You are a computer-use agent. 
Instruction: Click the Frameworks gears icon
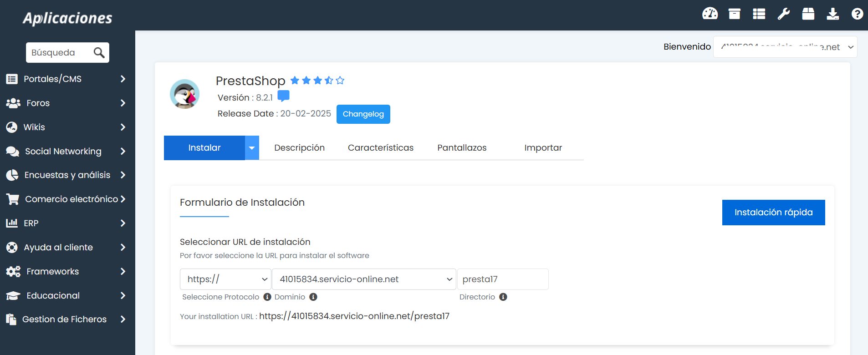(13, 271)
